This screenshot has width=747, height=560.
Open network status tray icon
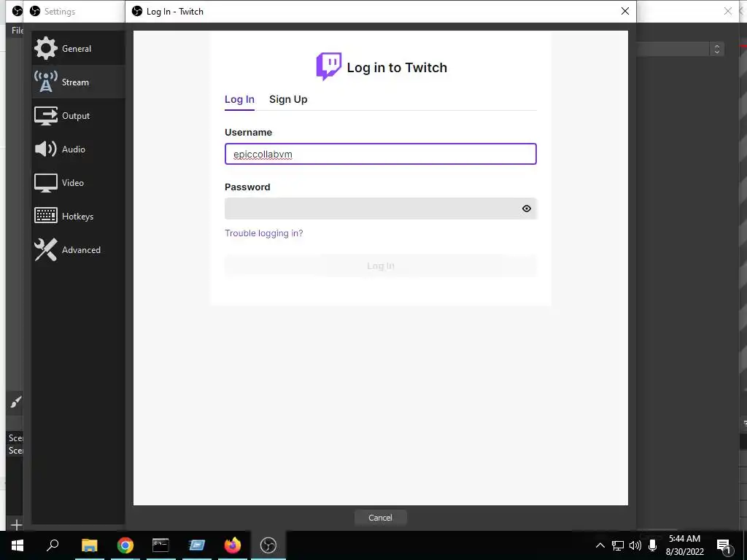618,545
